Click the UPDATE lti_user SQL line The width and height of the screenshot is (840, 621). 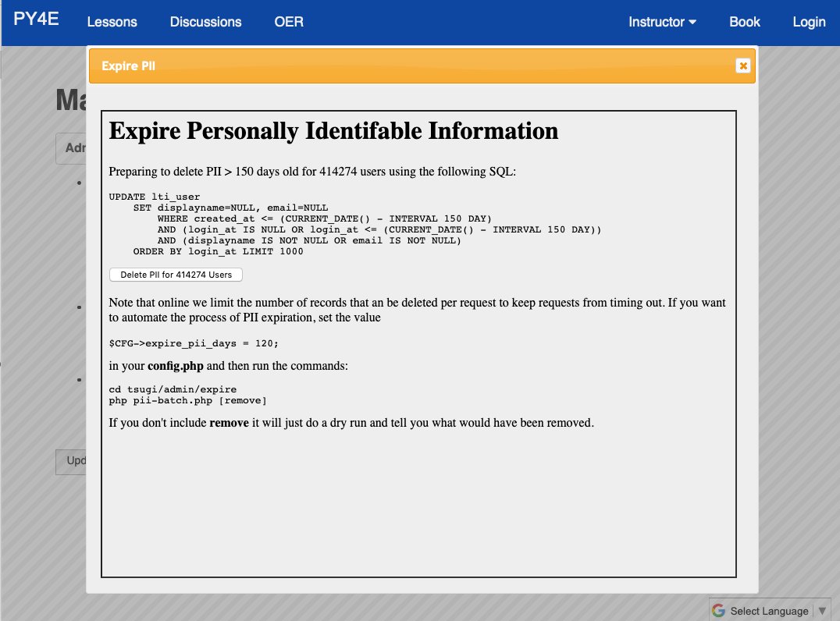coord(155,197)
